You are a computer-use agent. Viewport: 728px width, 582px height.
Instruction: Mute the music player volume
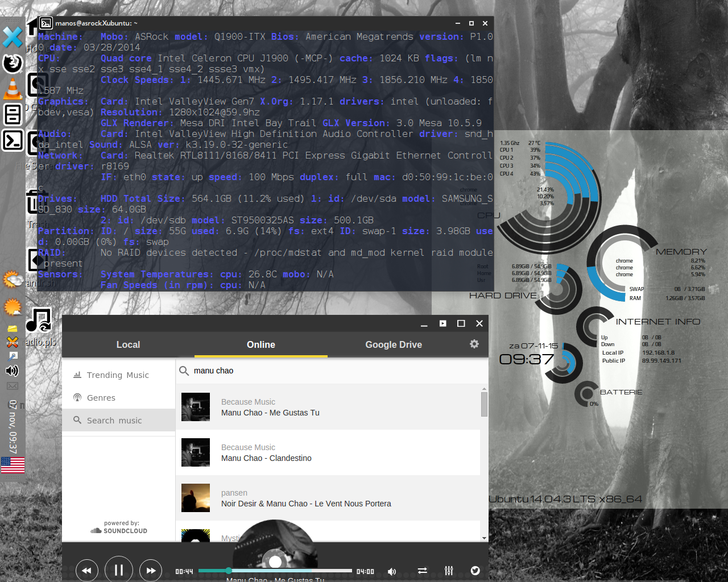(x=392, y=571)
